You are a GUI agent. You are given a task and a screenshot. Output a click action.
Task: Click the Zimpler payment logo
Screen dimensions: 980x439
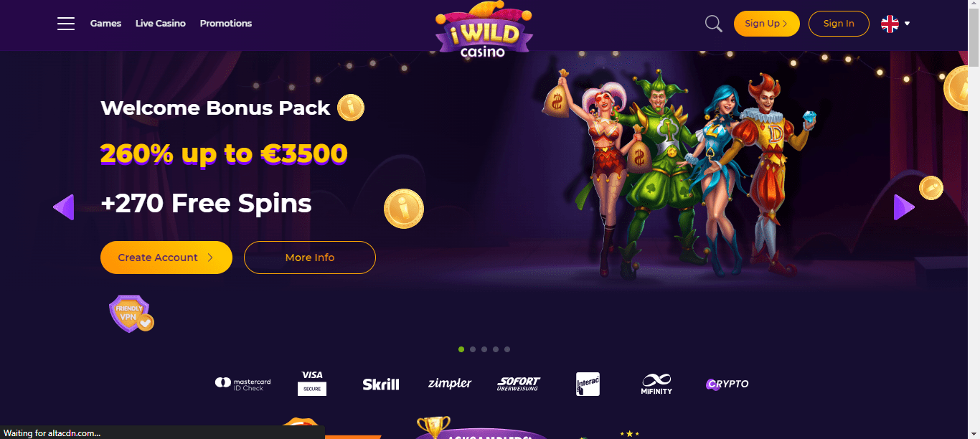click(x=450, y=384)
